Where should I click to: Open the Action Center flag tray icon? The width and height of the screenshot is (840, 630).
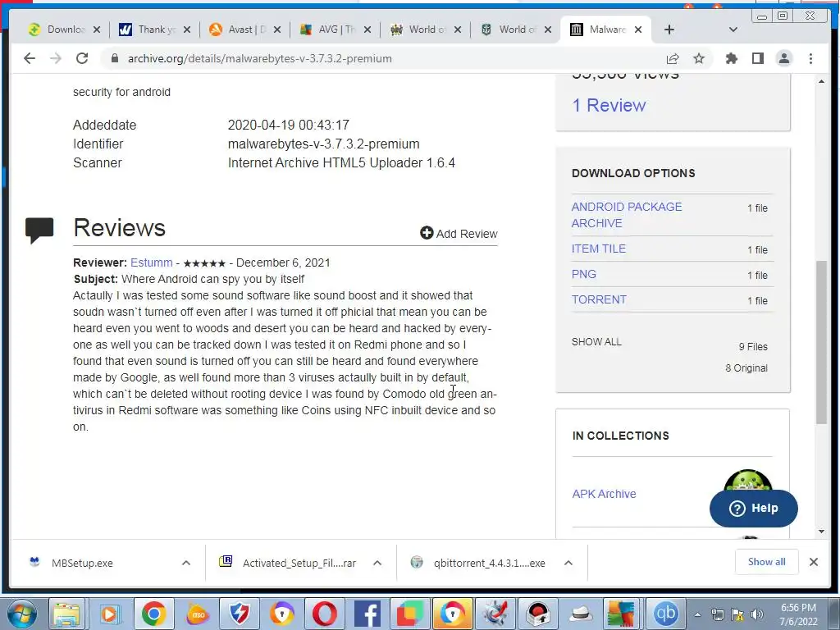(737, 614)
